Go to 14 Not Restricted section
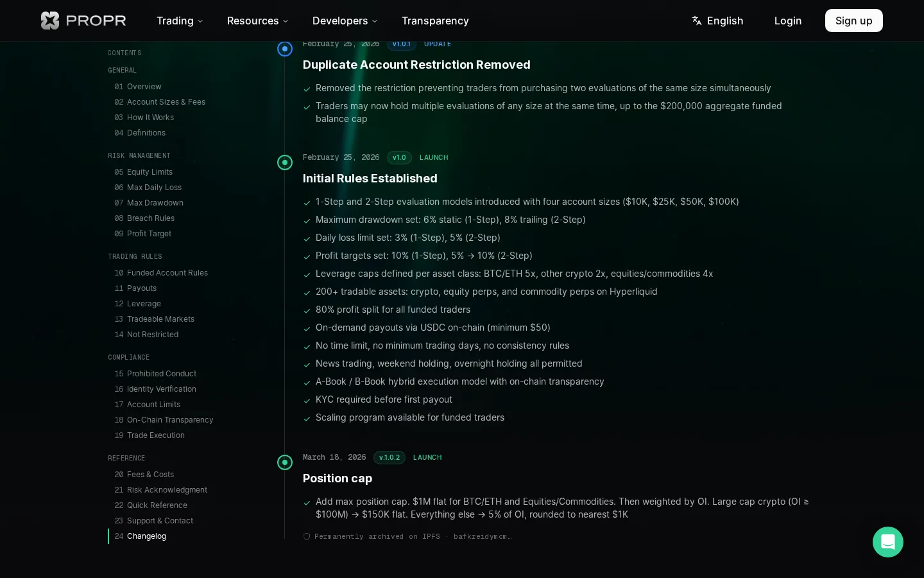 (x=146, y=335)
